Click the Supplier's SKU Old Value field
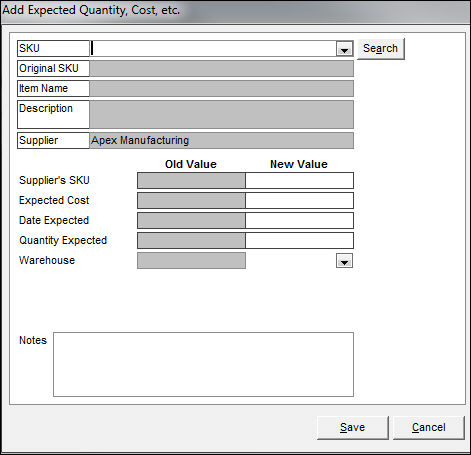Image resolution: width=471 pixels, height=455 pixels. [x=191, y=181]
